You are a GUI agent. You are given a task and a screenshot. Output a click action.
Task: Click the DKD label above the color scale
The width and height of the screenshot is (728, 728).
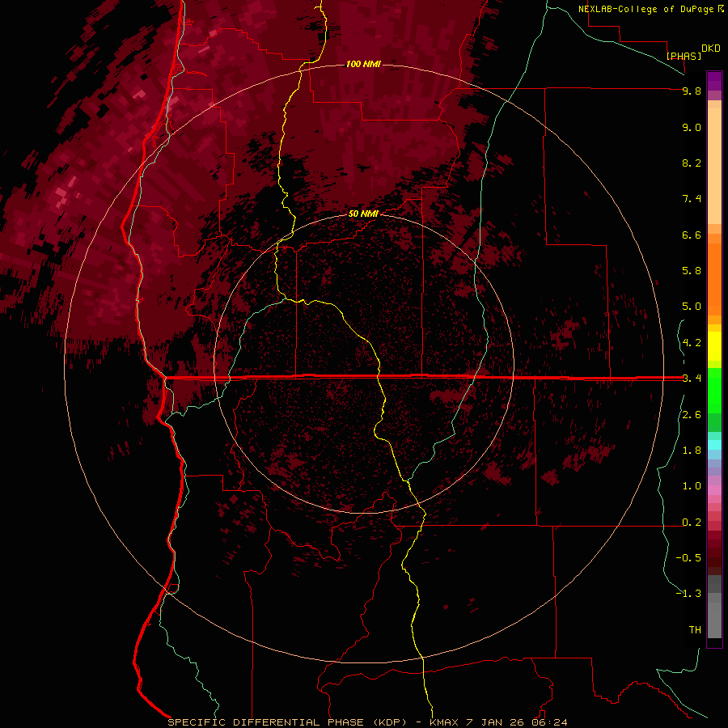[x=711, y=48]
